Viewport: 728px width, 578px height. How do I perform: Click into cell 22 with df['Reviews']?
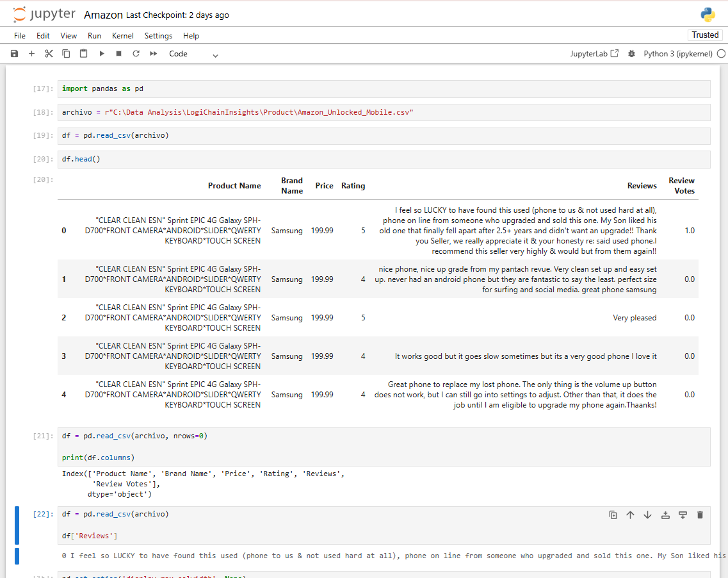[384, 525]
